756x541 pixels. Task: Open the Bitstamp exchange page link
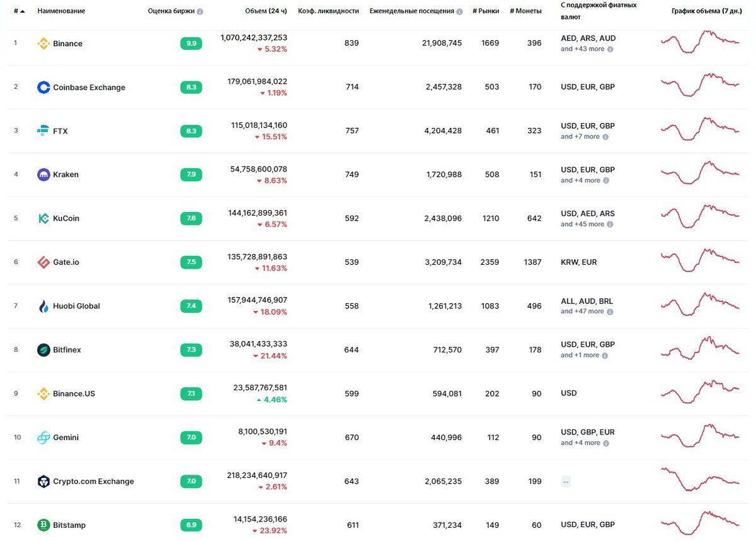point(69,525)
